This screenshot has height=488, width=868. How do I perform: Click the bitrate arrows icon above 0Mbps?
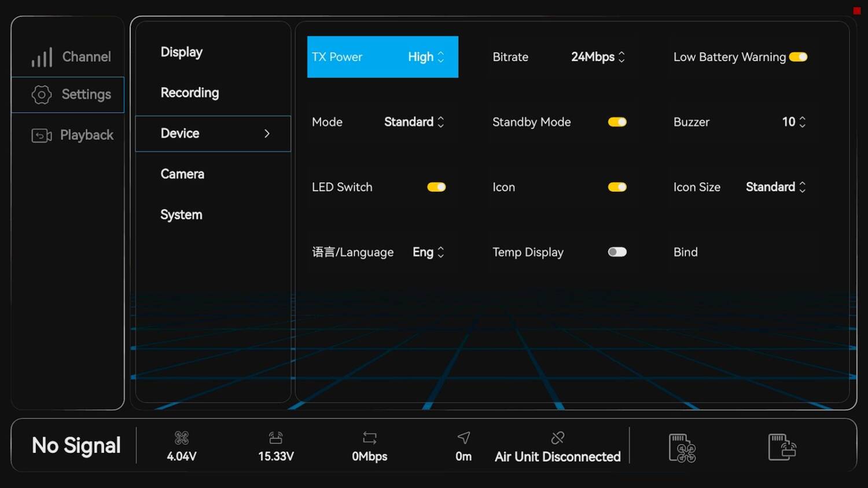click(369, 438)
